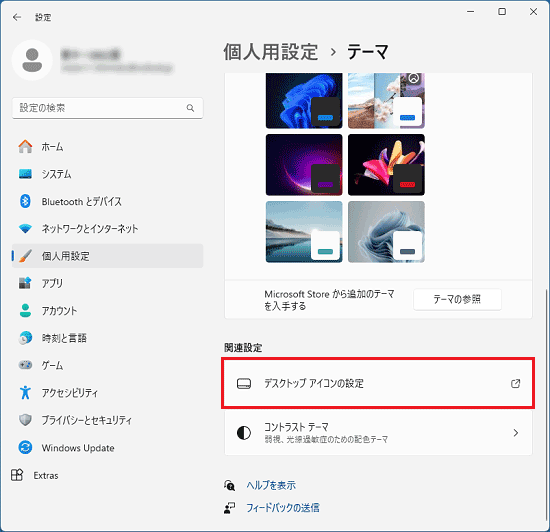Open プライバシーとセキュリティ settings

pos(108,420)
